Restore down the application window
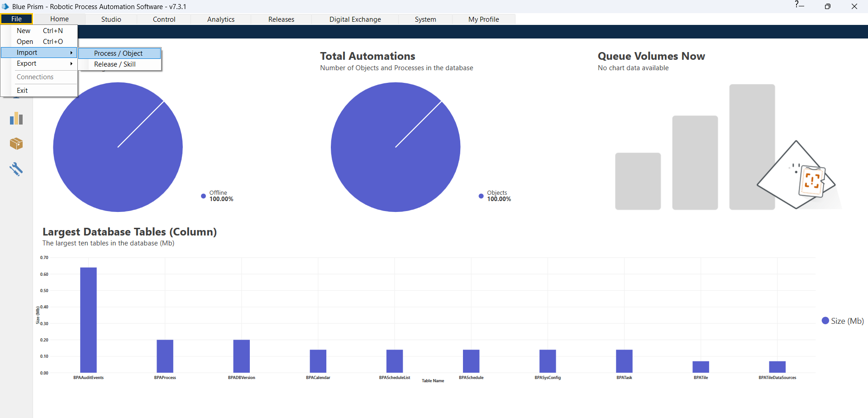 [x=827, y=6]
